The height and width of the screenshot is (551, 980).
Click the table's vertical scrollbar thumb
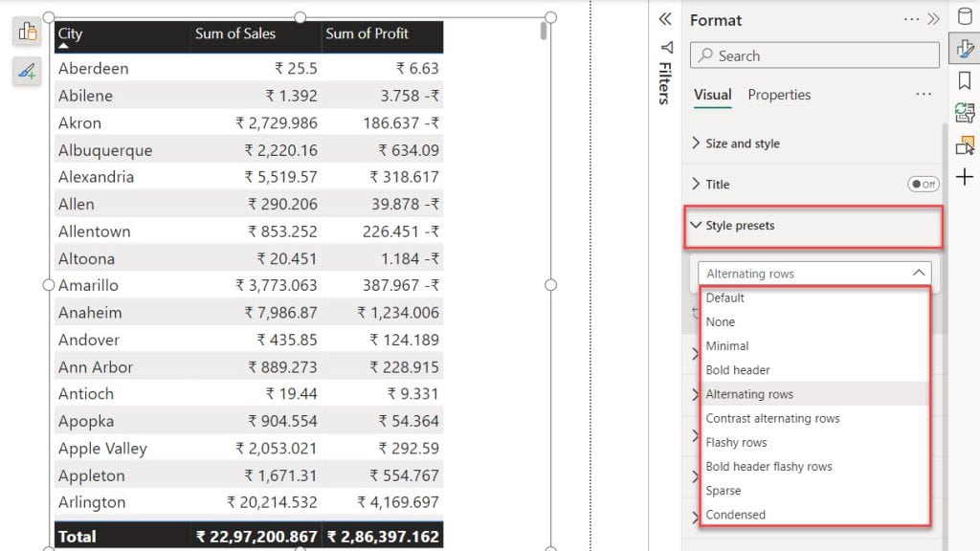(544, 32)
